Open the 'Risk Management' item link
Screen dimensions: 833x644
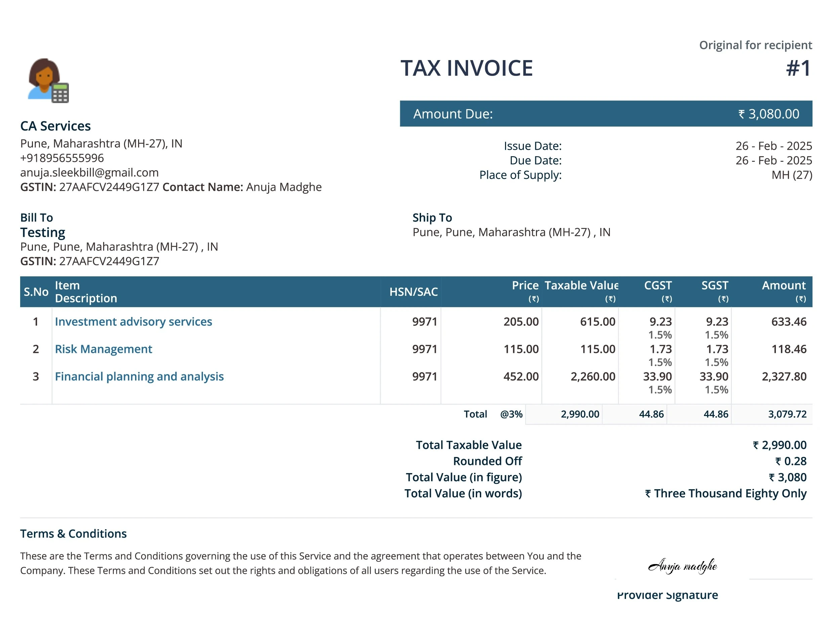click(x=103, y=349)
